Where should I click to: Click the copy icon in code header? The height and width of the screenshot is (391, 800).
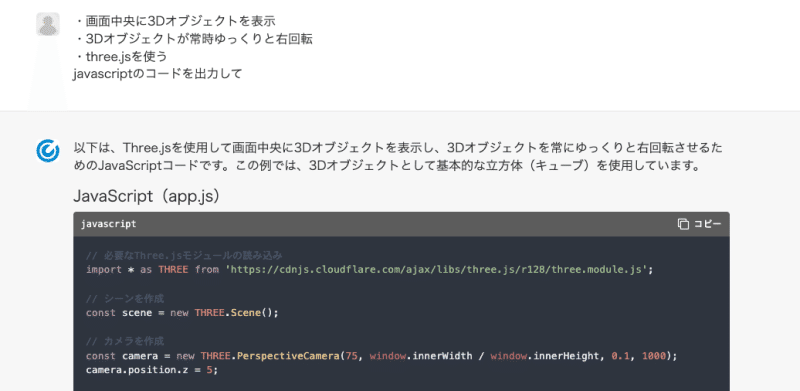tap(683, 224)
